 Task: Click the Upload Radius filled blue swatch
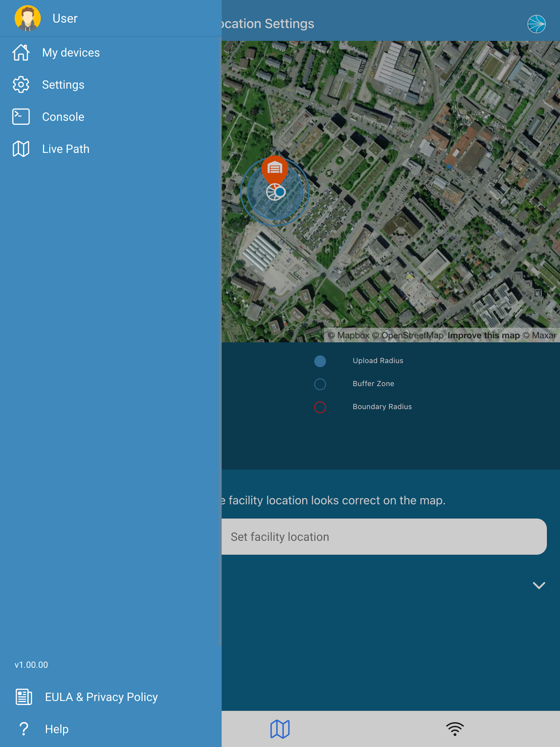[x=320, y=361]
